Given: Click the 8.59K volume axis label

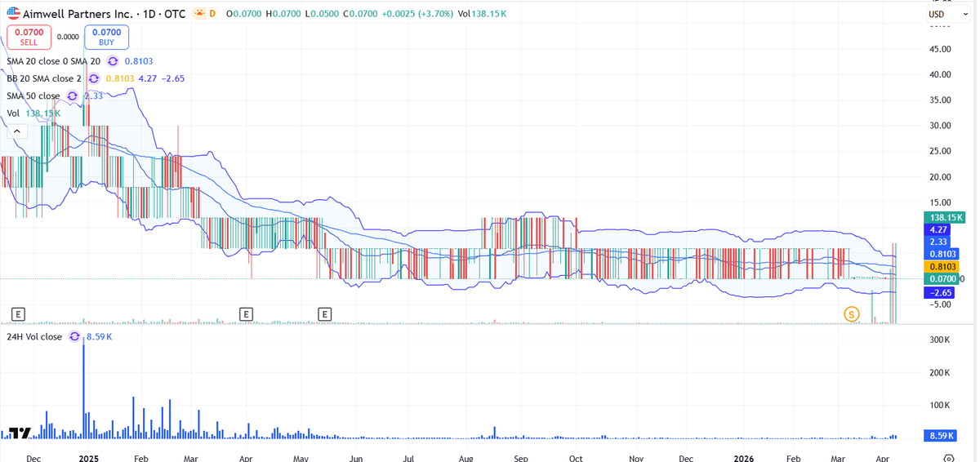Looking at the screenshot, I should point(940,436).
